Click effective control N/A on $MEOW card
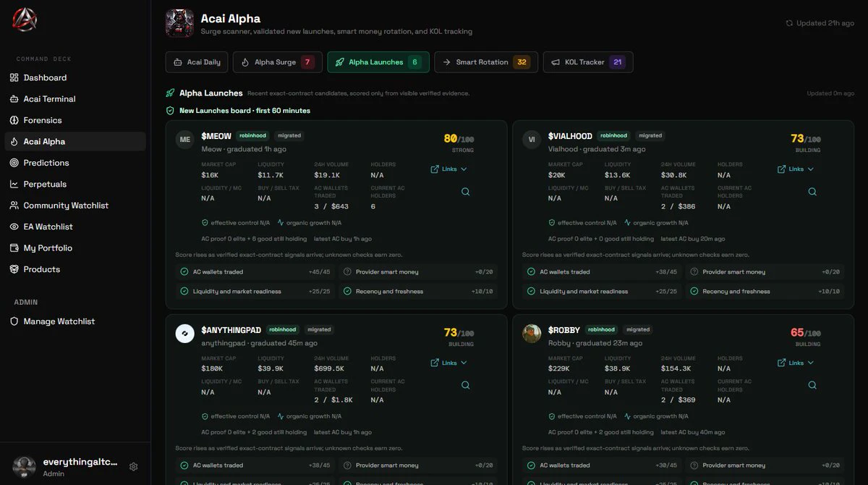The height and width of the screenshot is (485, 868). click(235, 223)
